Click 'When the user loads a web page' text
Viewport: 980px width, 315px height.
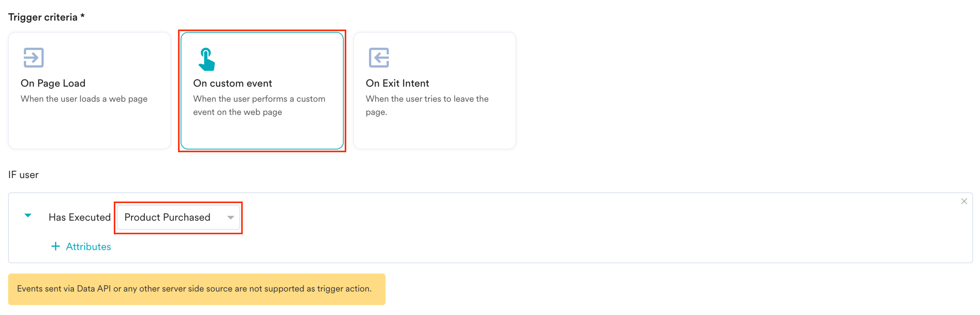point(84,99)
